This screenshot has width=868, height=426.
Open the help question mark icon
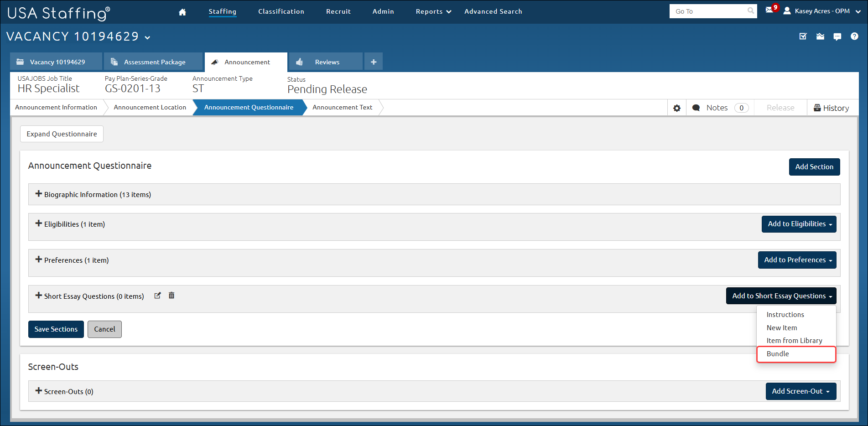(x=854, y=36)
